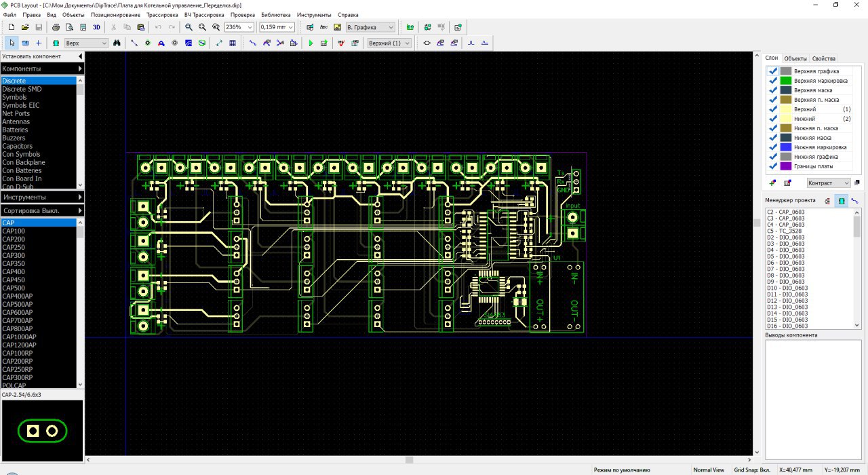Open the Трассировка menu

click(162, 14)
